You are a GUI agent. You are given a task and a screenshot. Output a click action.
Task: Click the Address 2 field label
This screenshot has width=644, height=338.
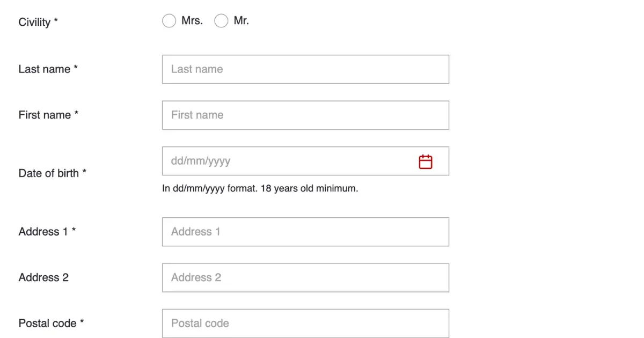click(43, 277)
